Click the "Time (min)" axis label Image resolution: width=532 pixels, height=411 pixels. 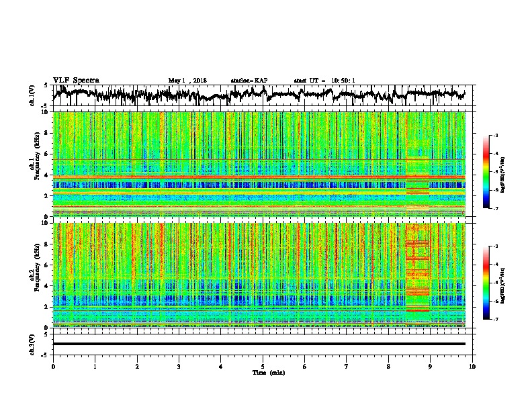click(269, 373)
